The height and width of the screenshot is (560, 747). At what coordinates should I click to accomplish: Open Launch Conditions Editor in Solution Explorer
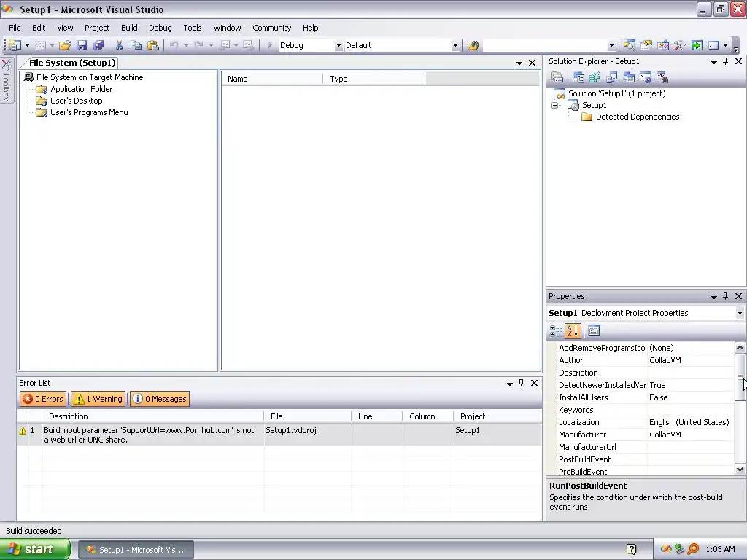[x=662, y=77]
